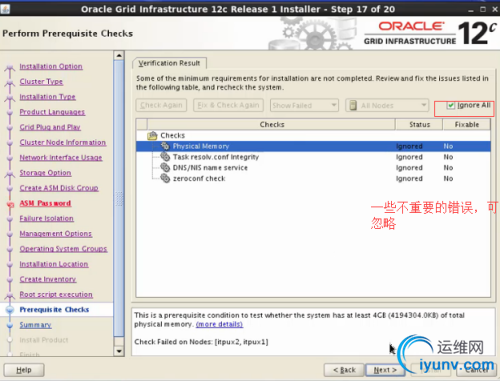Go to Cluster Node Information step
The width and height of the screenshot is (500, 381).
63,142
